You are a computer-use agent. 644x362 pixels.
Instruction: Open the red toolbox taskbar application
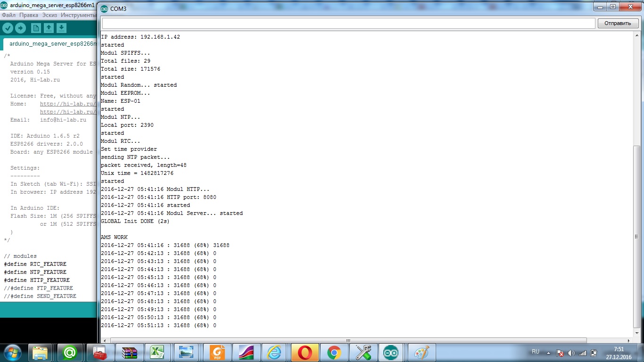[x=99, y=353]
